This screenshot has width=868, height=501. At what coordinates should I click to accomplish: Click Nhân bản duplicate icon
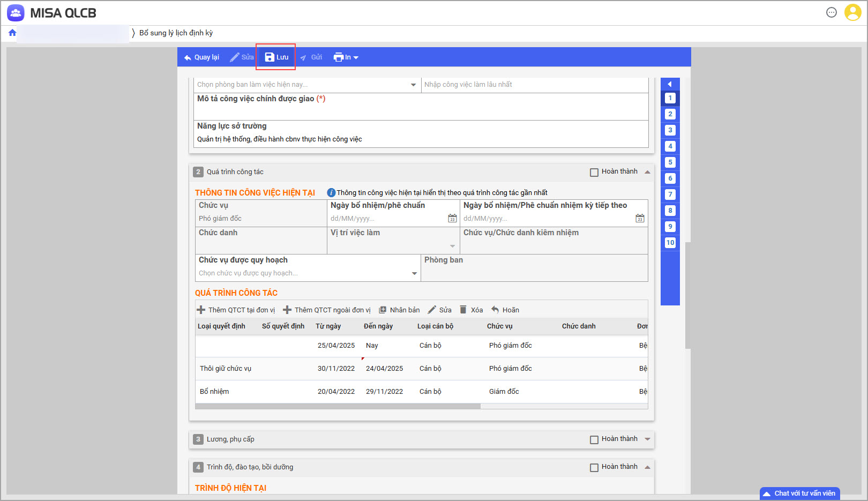pos(383,310)
